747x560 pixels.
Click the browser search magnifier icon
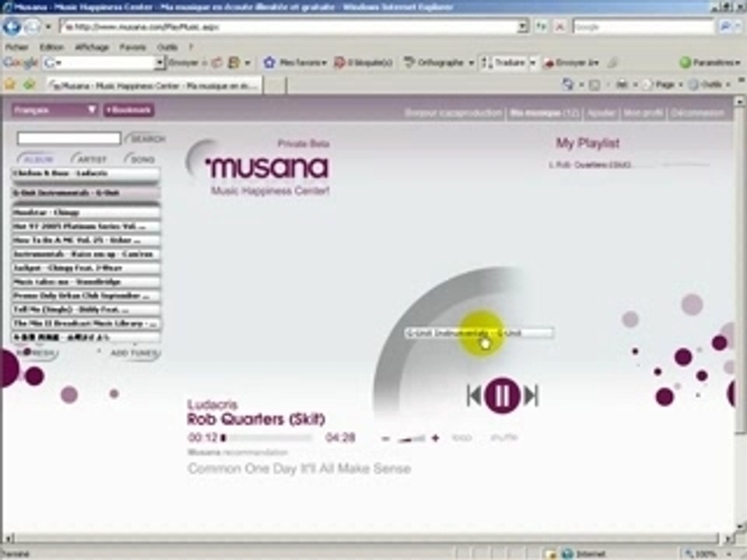[x=725, y=27]
